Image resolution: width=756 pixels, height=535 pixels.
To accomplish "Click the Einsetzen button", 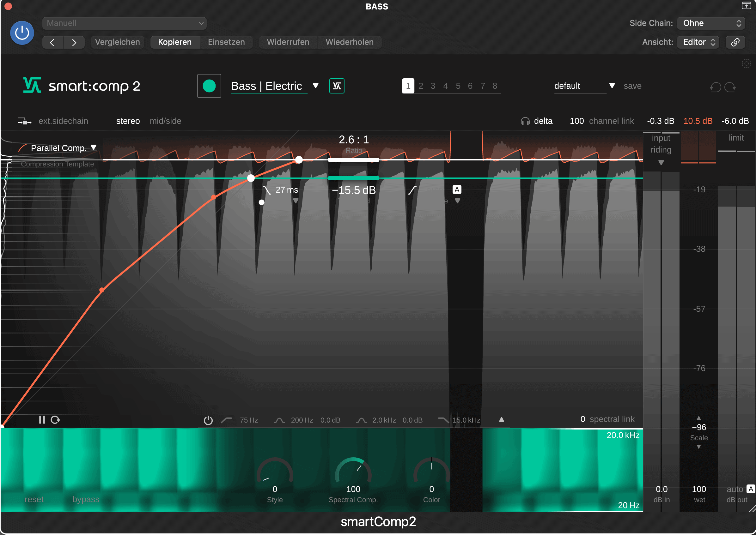I will click(226, 42).
